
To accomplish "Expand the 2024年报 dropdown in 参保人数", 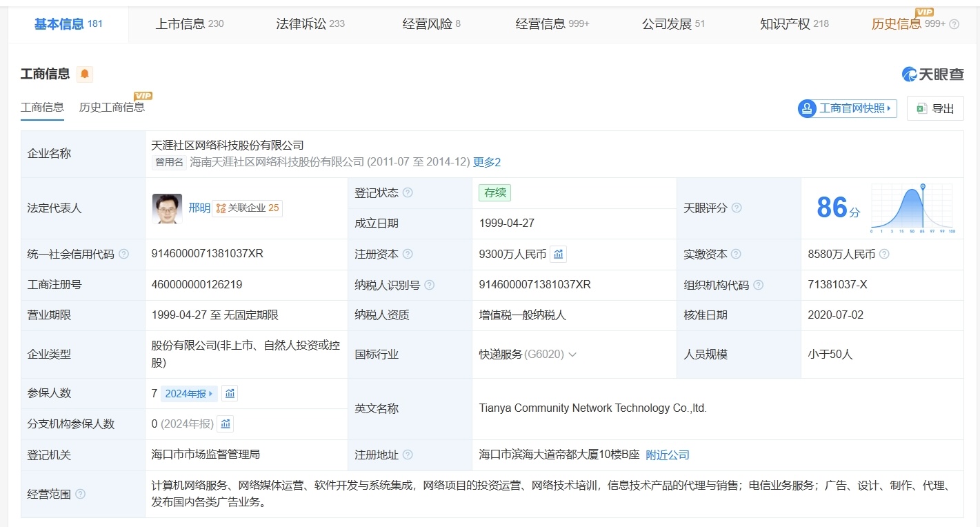I will pyautogui.click(x=190, y=393).
